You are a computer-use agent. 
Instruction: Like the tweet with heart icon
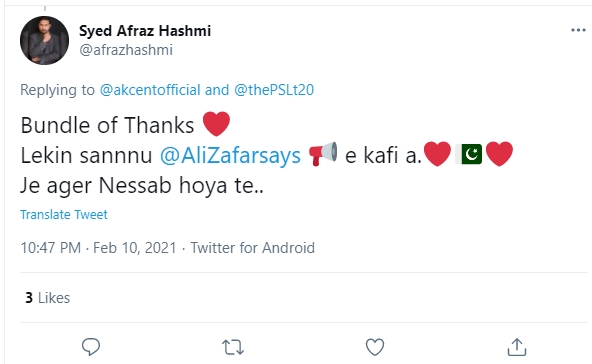pyautogui.click(x=375, y=347)
